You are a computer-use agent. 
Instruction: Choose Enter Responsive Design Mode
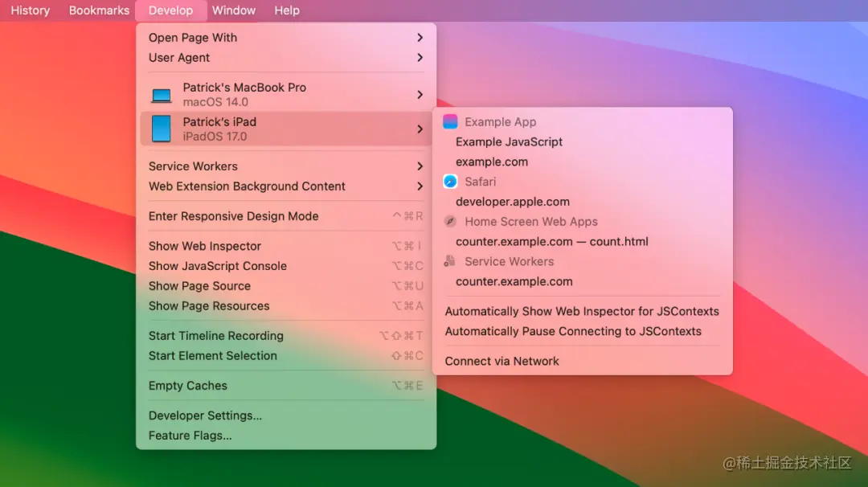pyautogui.click(x=285, y=216)
